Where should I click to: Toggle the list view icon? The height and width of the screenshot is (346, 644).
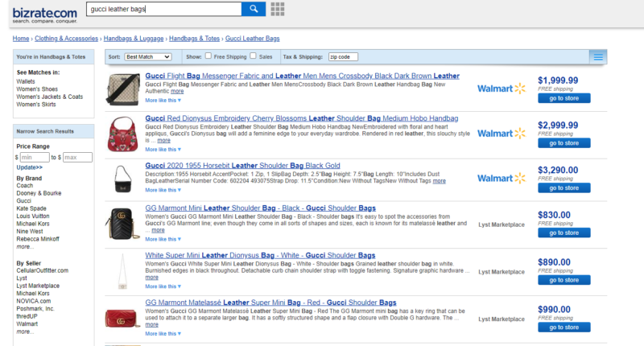coord(598,57)
